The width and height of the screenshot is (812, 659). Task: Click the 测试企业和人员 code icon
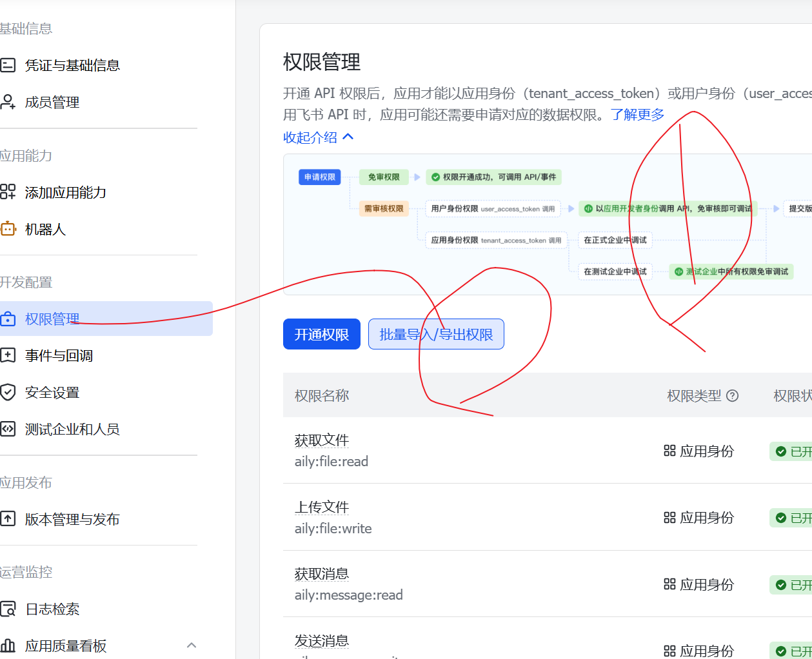[x=8, y=429]
